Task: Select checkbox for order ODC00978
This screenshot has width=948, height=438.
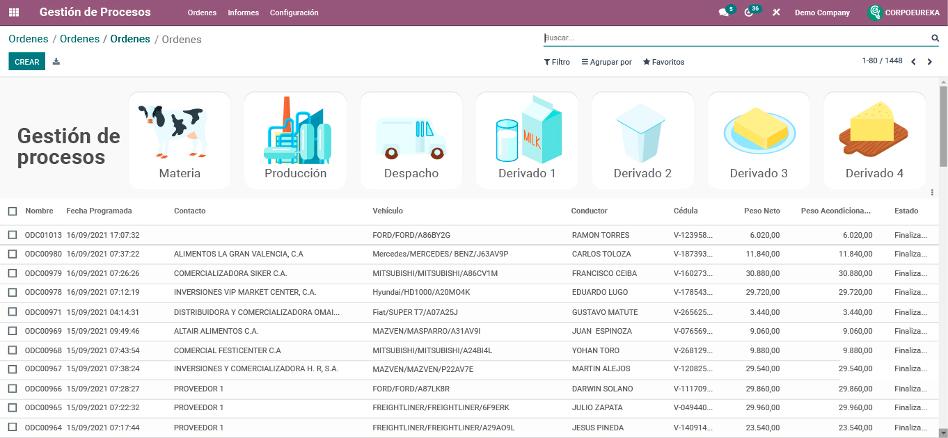Action: point(13,292)
